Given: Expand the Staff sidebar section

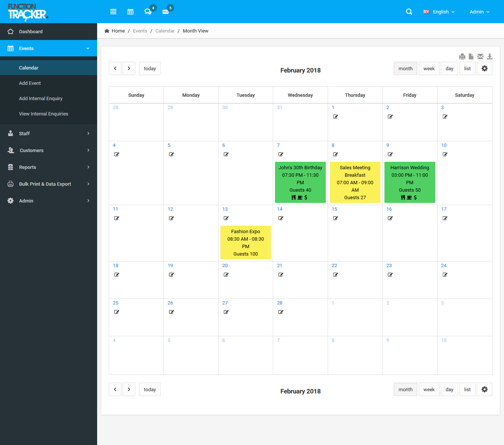Looking at the screenshot, I should point(49,133).
